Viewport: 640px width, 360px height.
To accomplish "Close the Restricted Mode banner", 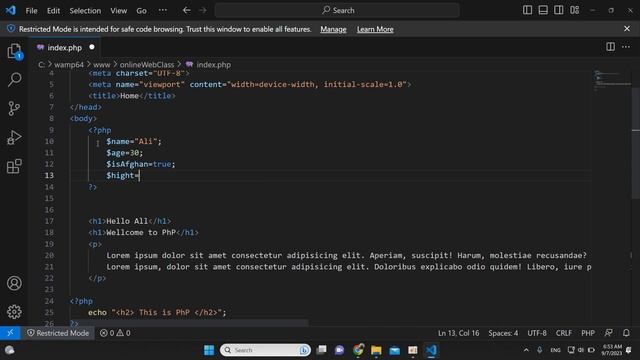I will 627,29.
